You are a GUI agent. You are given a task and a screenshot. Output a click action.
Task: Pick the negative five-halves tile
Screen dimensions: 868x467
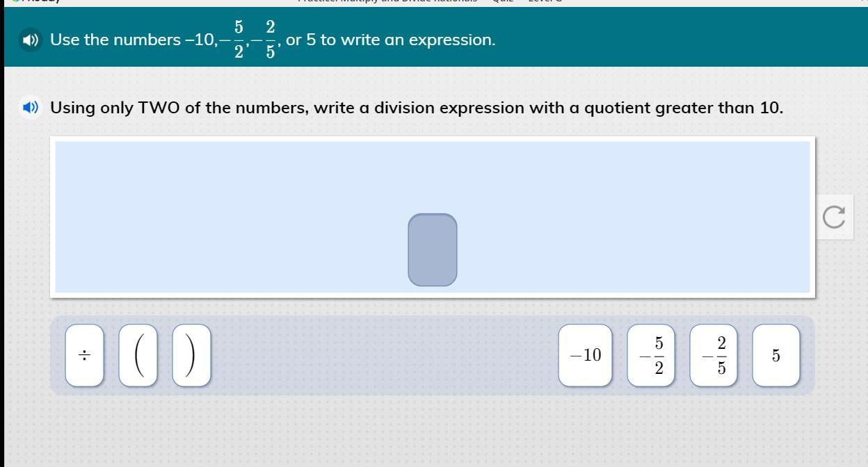click(651, 355)
